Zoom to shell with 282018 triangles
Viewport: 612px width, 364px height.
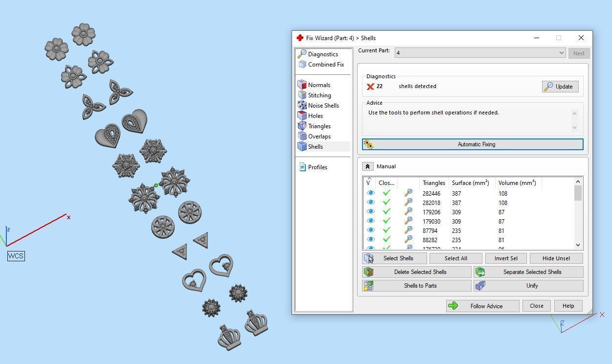[x=408, y=203]
